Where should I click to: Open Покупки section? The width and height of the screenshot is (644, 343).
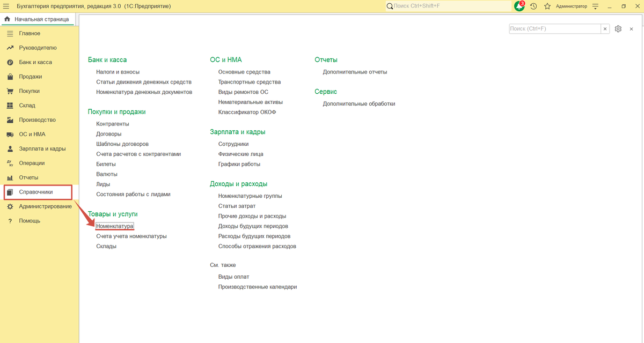tap(30, 92)
